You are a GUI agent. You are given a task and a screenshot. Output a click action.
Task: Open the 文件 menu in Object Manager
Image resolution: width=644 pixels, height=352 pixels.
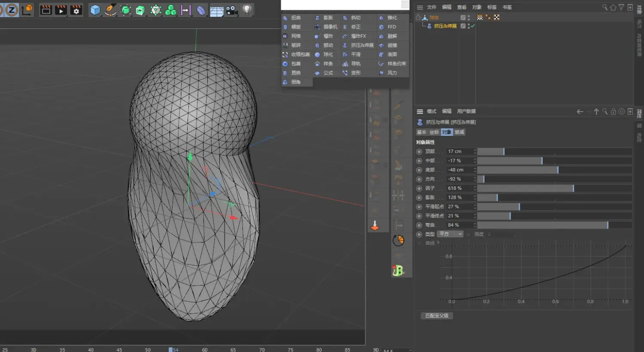(431, 7)
